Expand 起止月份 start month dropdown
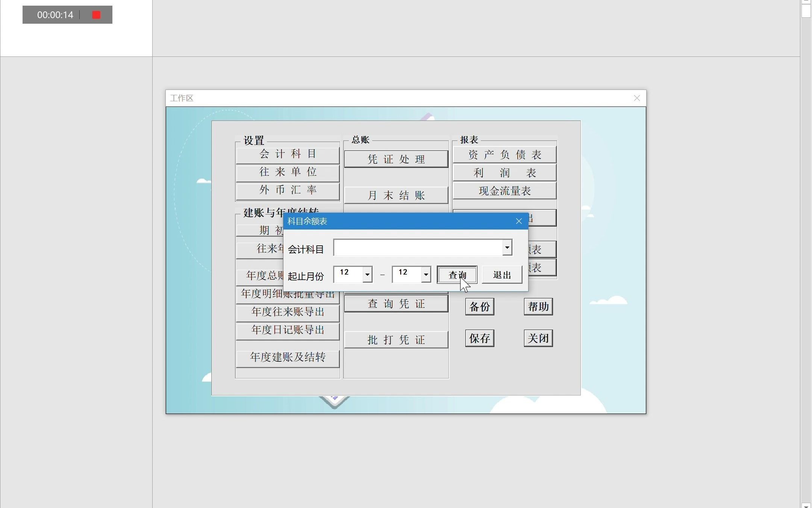The height and width of the screenshot is (508, 812). pos(367,273)
